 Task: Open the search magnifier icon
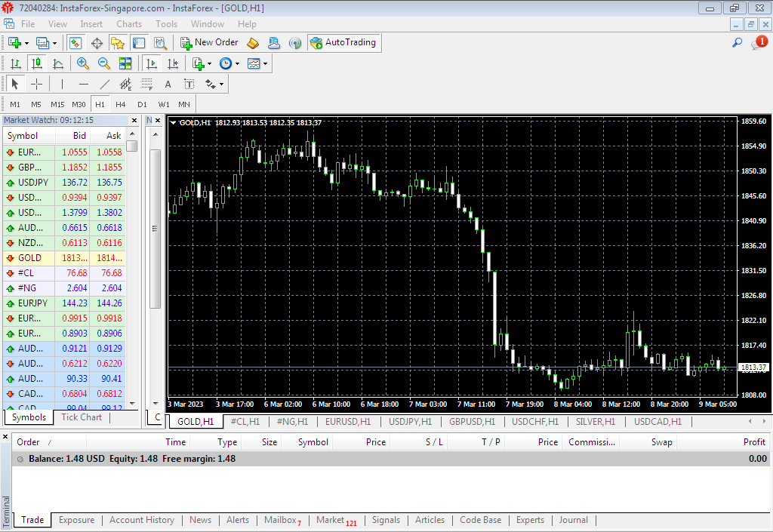point(737,43)
